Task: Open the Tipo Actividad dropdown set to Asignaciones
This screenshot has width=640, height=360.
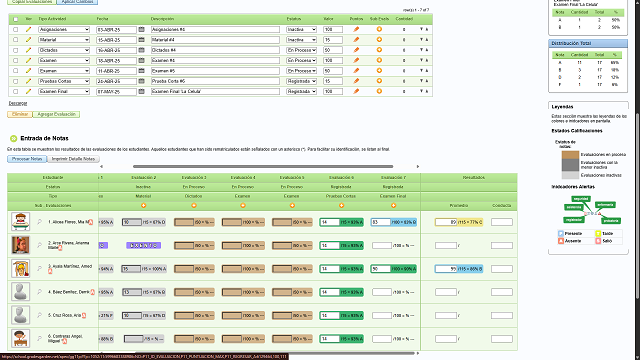Action: click(x=64, y=29)
